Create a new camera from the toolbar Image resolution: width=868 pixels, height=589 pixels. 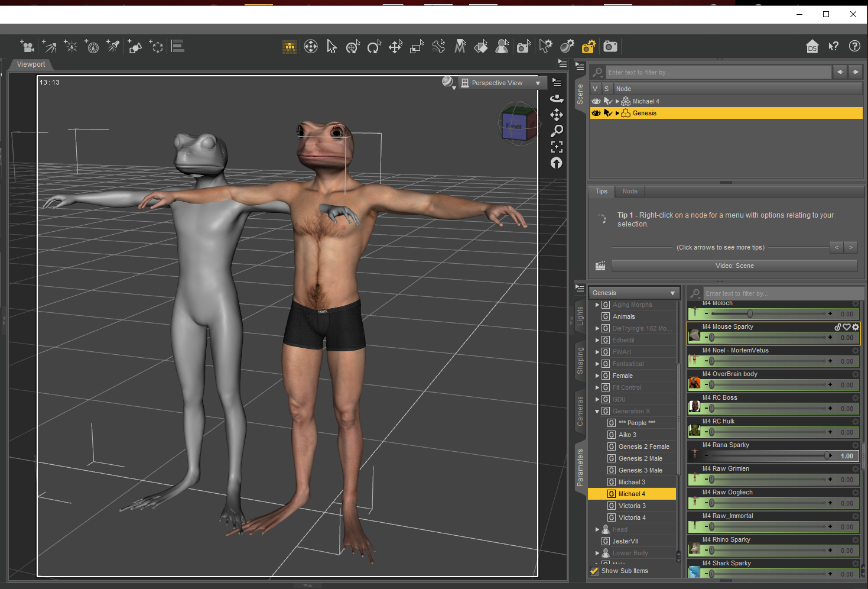[27, 46]
